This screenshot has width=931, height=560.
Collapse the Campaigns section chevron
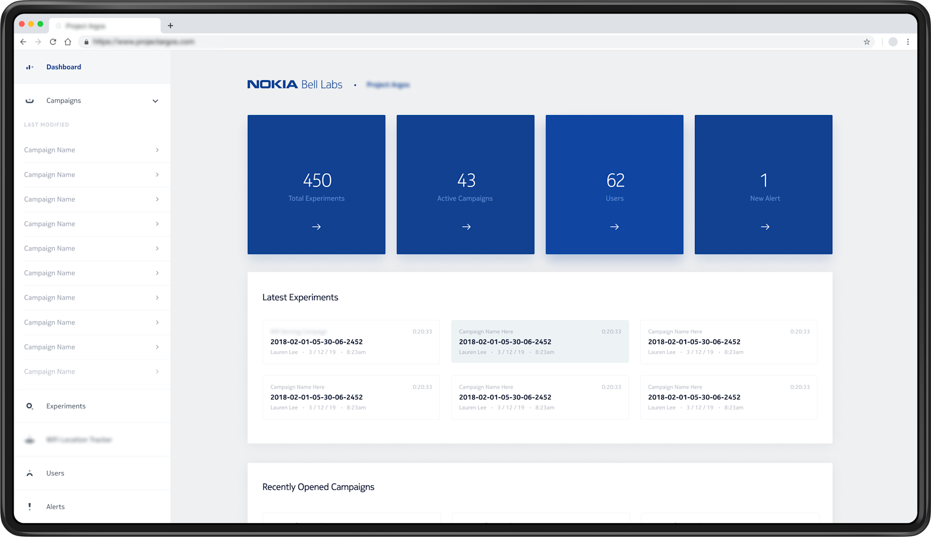pos(155,101)
